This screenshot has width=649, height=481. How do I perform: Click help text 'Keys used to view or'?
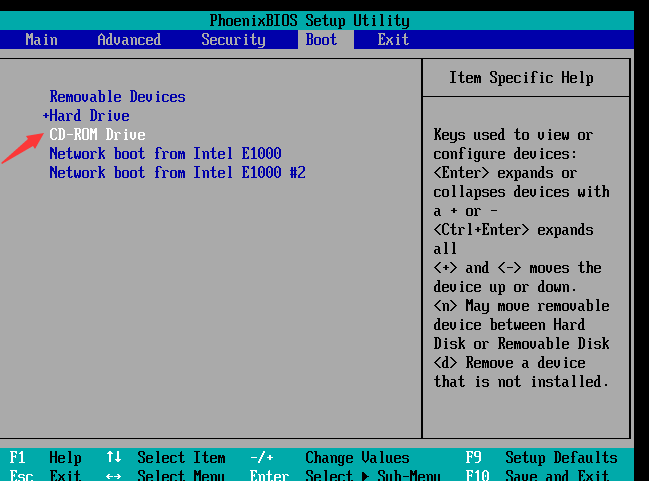pyautogui.click(x=513, y=135)
